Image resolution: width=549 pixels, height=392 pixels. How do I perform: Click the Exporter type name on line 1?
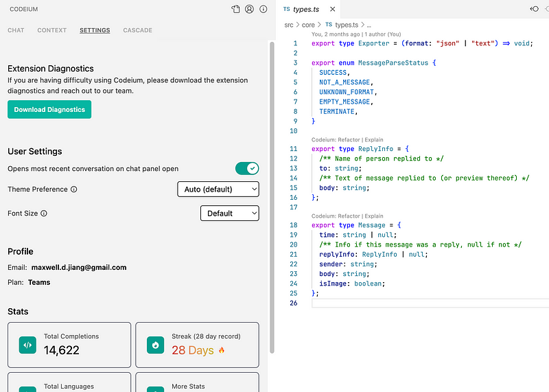(373, 43)
